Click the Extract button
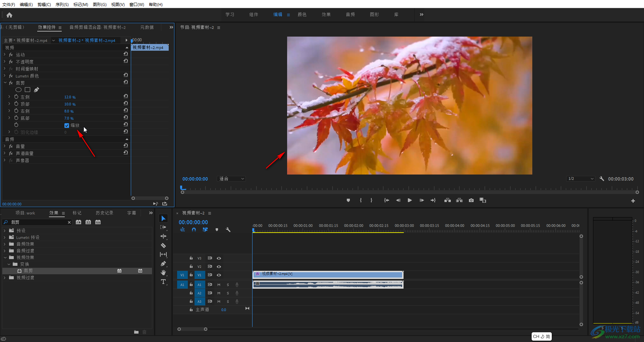644x342 pixels. (x=460, y=200)
